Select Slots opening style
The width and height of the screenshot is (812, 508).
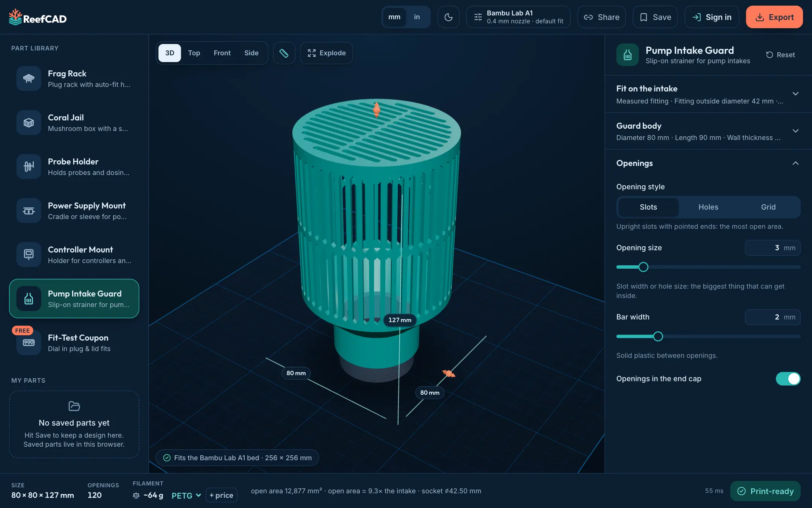tap(648, 207)
